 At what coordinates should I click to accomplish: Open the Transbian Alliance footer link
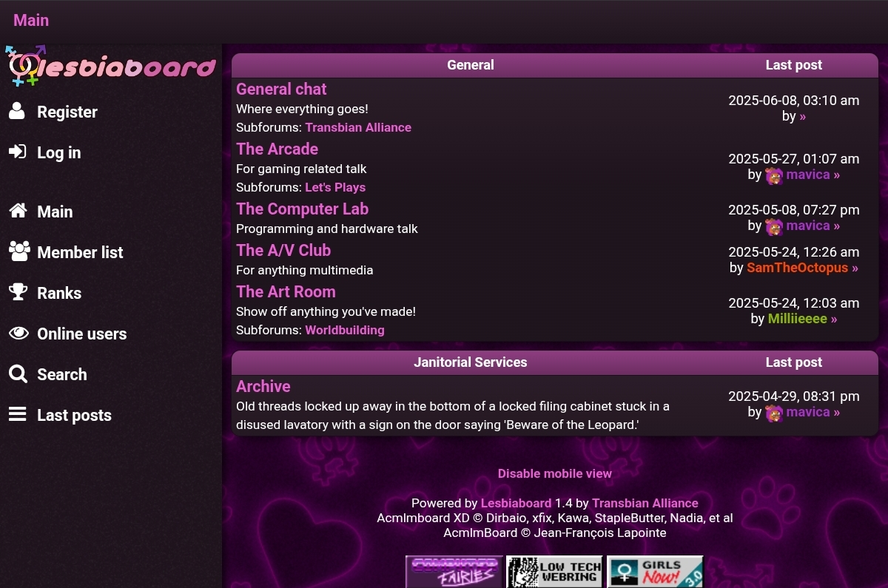click(x=645, y=503)
